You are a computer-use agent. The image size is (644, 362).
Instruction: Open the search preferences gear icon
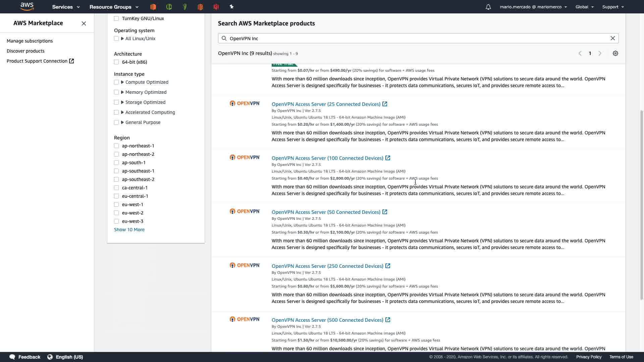click(x=615, y=53)
